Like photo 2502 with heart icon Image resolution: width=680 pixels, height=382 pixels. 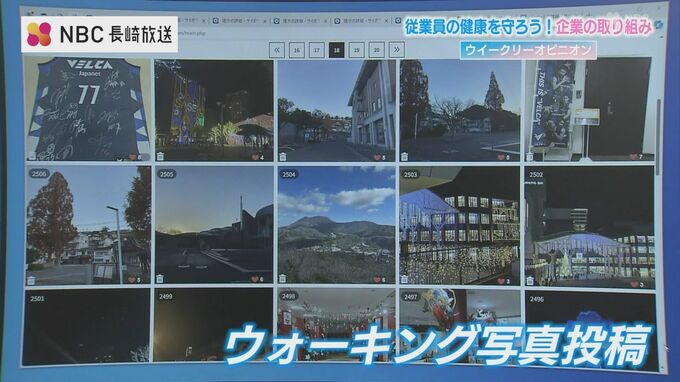point(634,284)
